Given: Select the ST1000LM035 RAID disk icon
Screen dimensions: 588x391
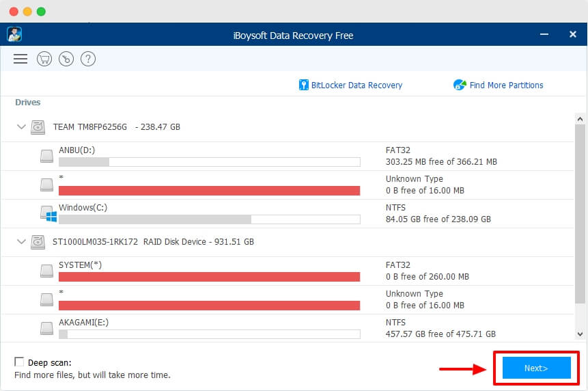Looking at the screenshot, I should click(38, 242).
